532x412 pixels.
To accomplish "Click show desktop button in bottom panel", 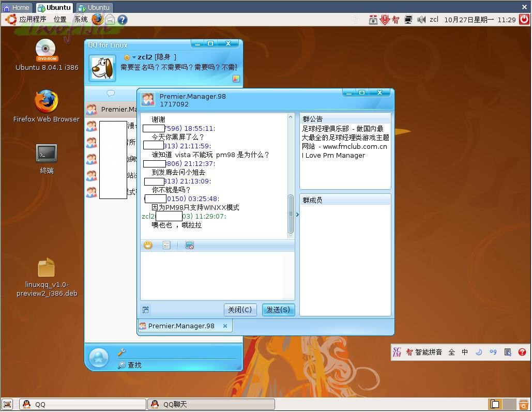I will click(7, 405).
